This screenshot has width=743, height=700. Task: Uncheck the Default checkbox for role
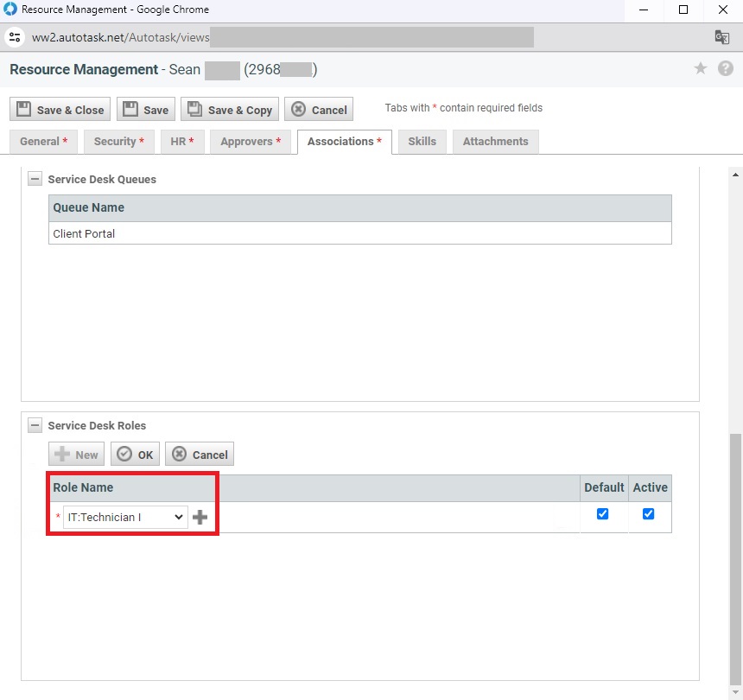click(603, 514)
